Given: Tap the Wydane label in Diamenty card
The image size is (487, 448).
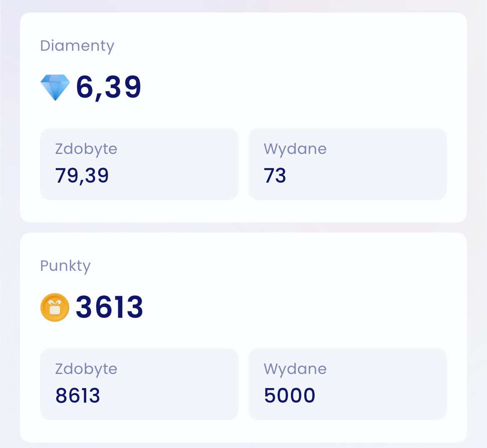Looking at the screenshot, I should (295, 149).
